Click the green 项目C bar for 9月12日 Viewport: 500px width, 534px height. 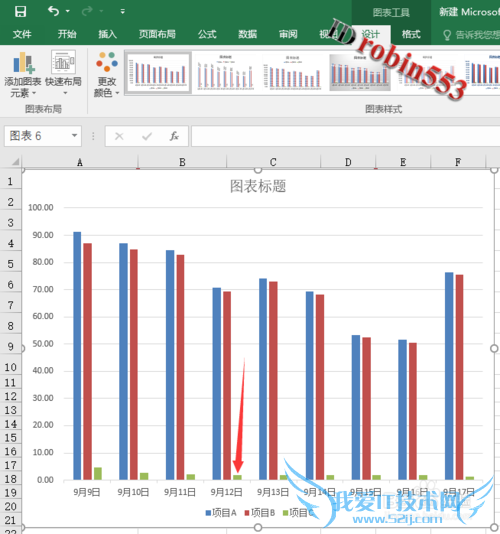237,477
